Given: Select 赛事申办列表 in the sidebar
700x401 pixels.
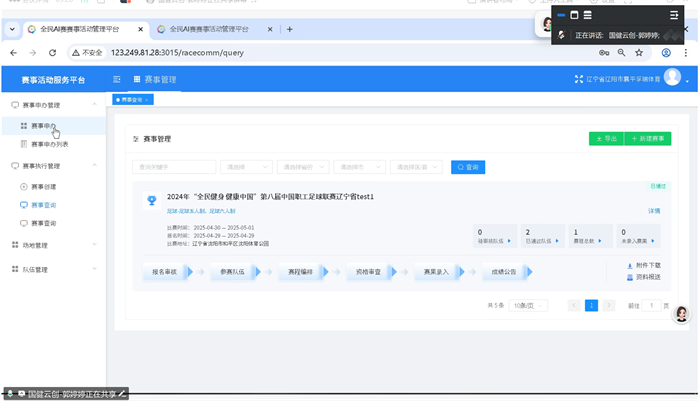Looking at the screenshot, I should (49, 144).
